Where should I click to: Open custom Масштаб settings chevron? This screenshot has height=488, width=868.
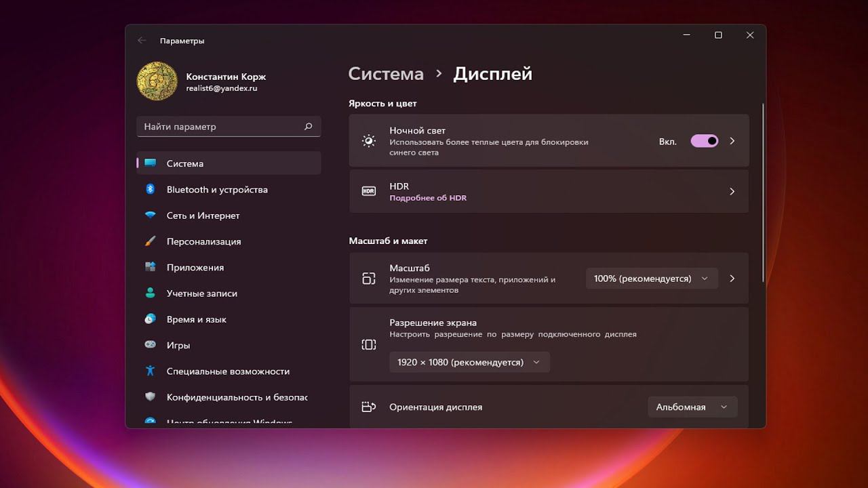click(732, 279)
